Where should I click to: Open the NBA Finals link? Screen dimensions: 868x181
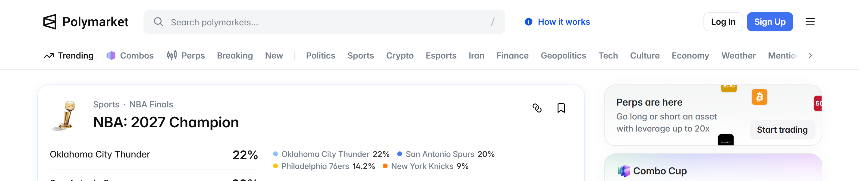pyautogui.click(x=151, y=104)
